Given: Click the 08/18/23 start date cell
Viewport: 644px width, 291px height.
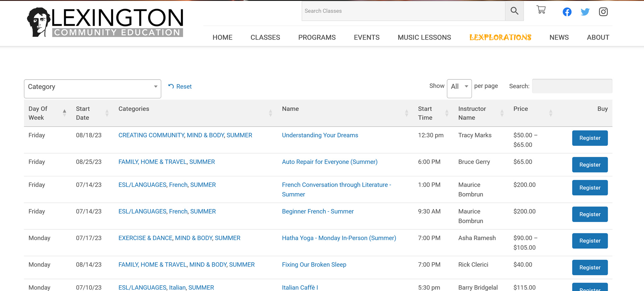Looking at the screenshot, I should 89,135.
